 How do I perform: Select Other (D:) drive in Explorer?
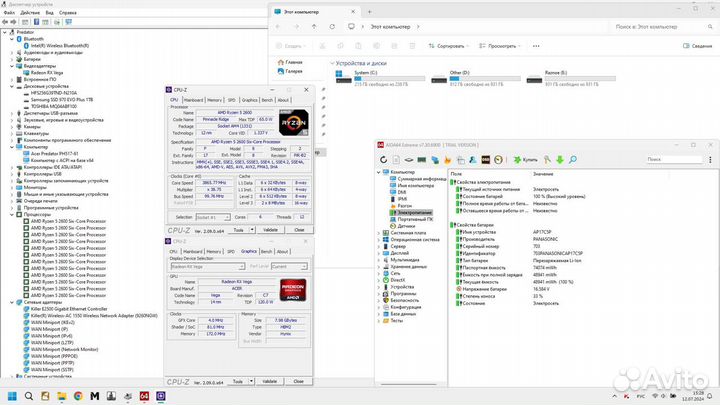tap(476, 78)
